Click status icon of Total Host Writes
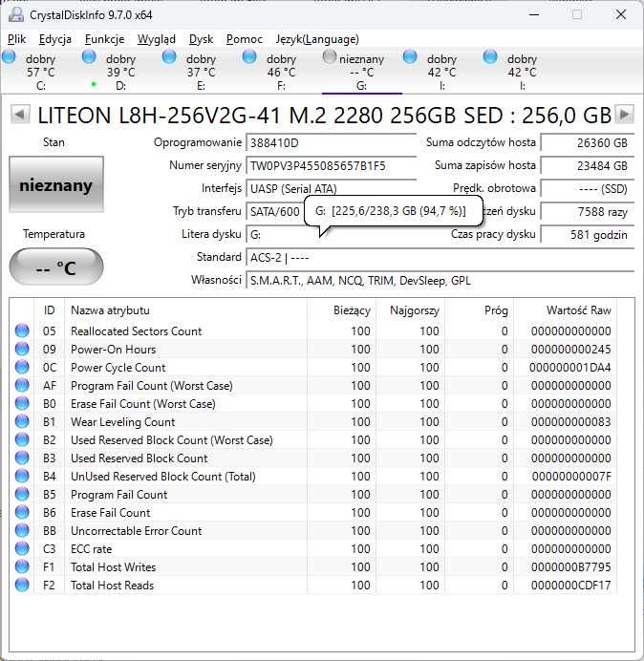 (x=22, y=566)
